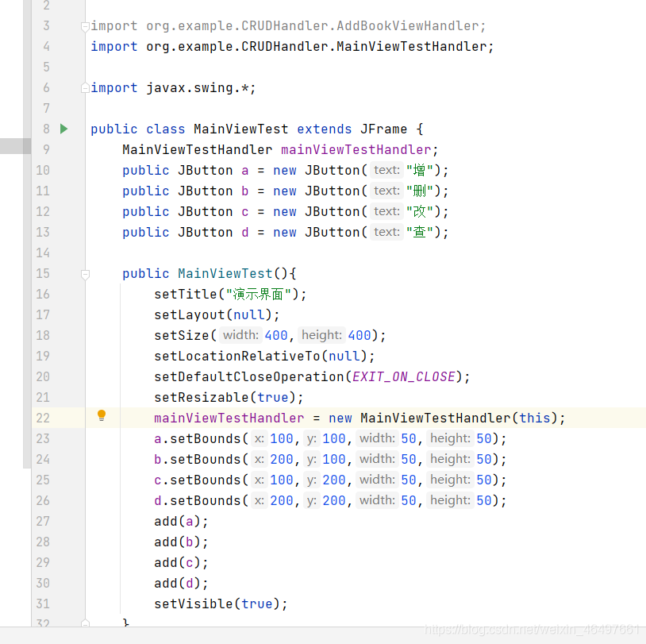The image size is (646, 644).
Task: Click the setLocationRelativeTo method call
Action: click(x=237, y=357)
